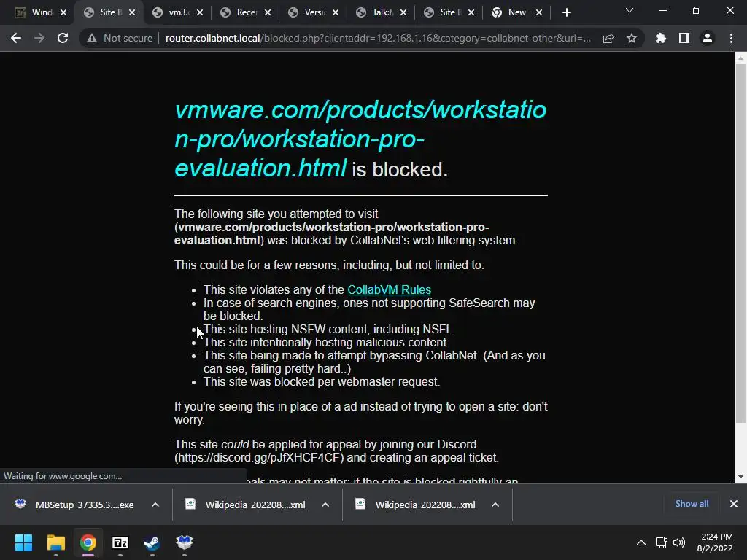Open network status tray icon

pos(661,542)
